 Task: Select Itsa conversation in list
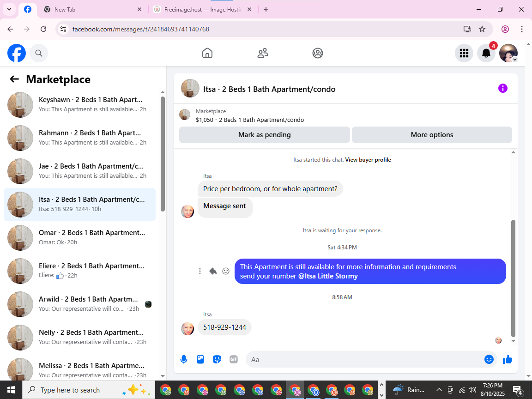click(x=79, y=204)
